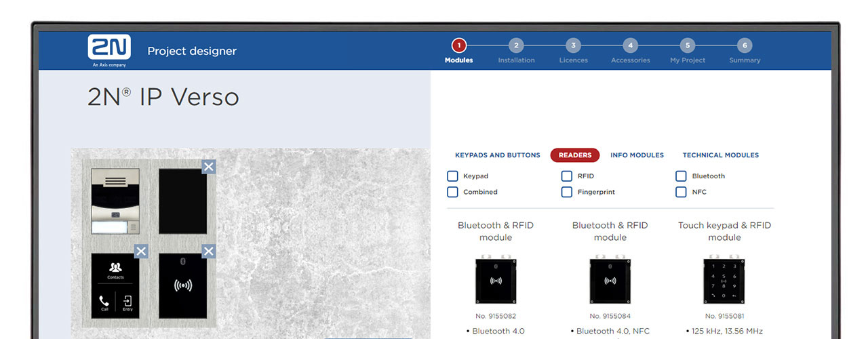Toggle the NFC filter checkbox
The image size is (868, 339).
tap(681, 193)
